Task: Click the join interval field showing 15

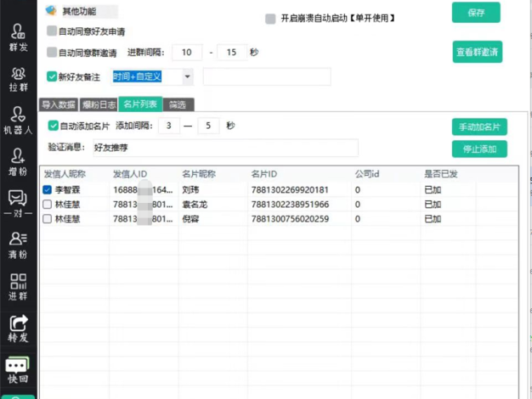Action: (x=232, y=52)
